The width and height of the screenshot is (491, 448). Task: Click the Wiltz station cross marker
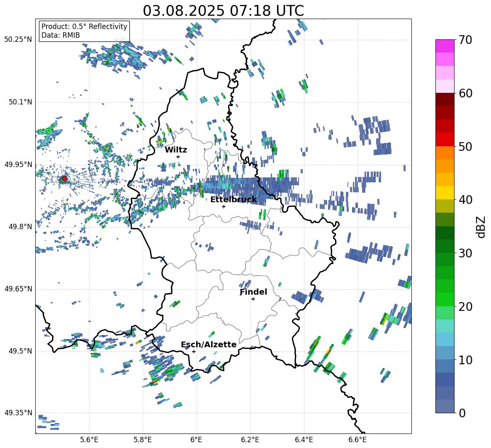point(178,157)
